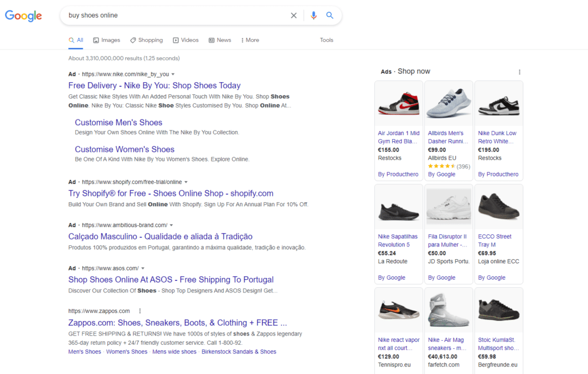Click 'By Producthero' under Air Jordan 1 Mid
Viewport: 588px width, 374px height.
coord(399,175)
